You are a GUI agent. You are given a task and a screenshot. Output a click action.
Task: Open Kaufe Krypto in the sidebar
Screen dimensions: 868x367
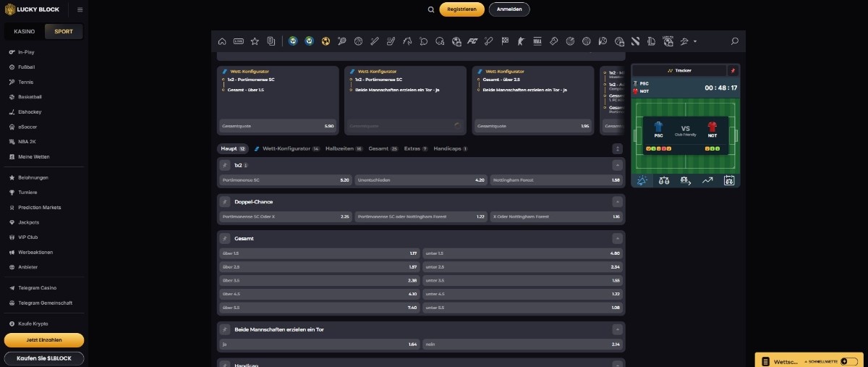tap(29, 324)
